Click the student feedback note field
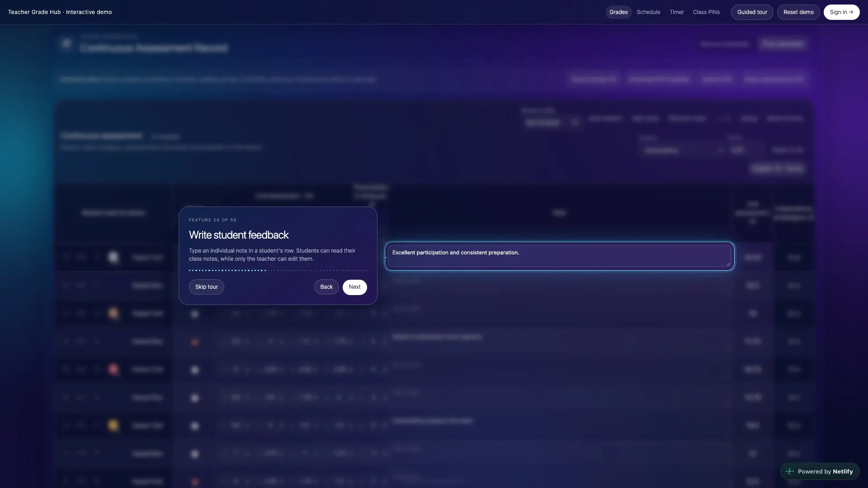This screenshot has width=868, height=488. pyautogui.click(x=559, y=256)
